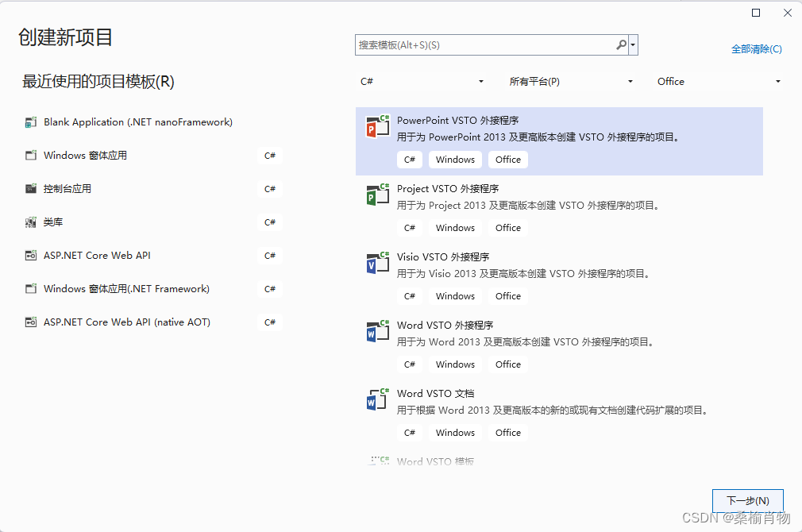802x532 pixels.
Task: Click the PowerPoint VSTO add-in template icon
Action: [x=378, y=125]
